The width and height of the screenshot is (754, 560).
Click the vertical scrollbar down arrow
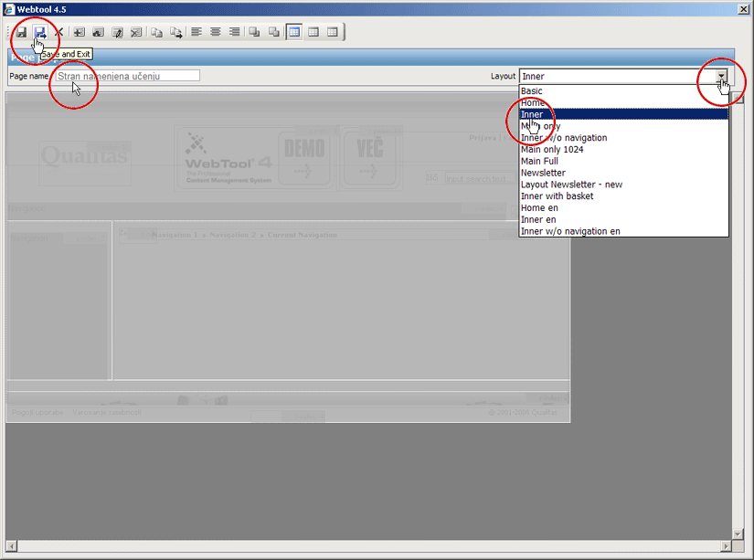coord(738,533)
